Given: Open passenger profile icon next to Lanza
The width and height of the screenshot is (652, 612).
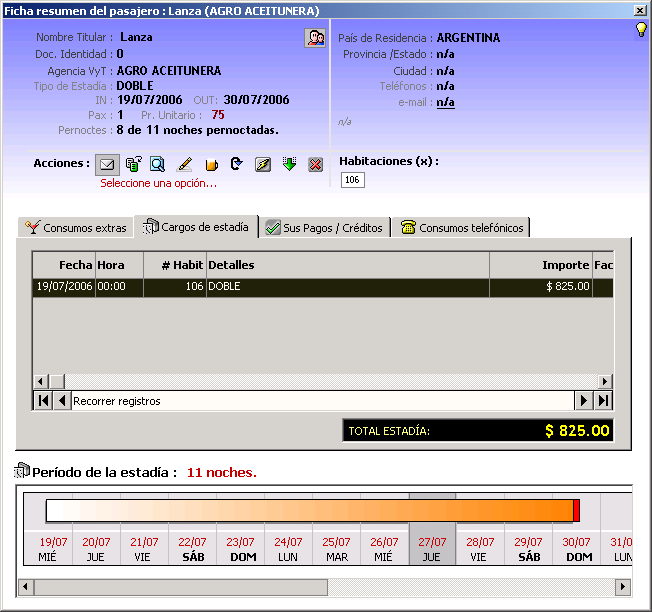Looking at the screenshot, I should point(315,38).
